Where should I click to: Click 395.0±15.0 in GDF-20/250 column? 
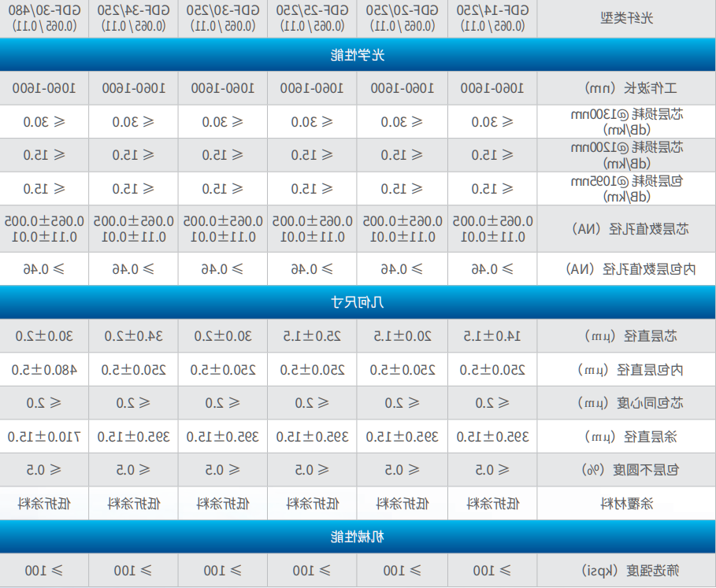403,437
